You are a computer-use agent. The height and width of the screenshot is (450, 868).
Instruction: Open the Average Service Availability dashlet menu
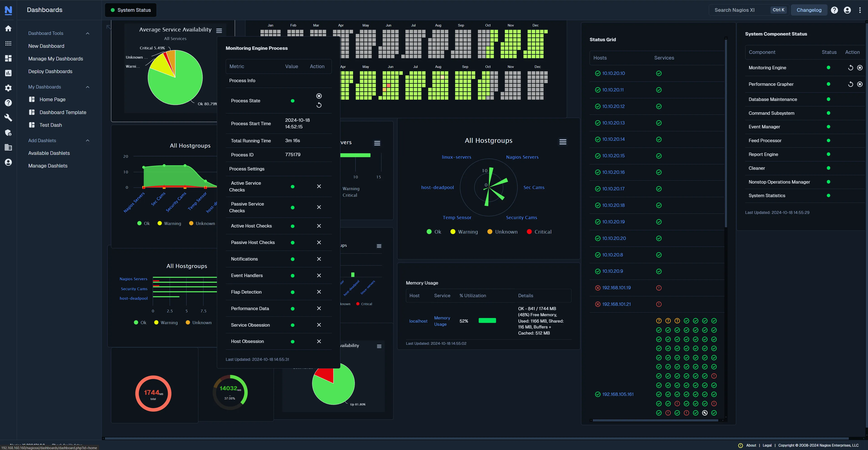(219, 30)
